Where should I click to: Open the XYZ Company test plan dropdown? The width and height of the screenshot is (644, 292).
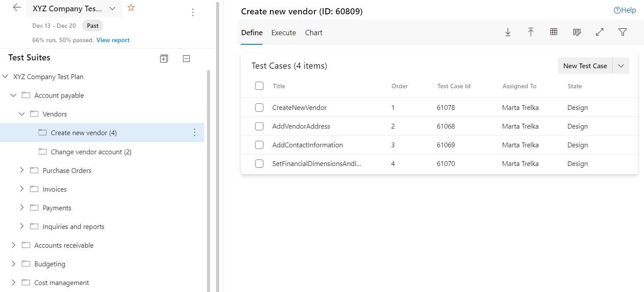pyautogui.click(x=112, y=8)
